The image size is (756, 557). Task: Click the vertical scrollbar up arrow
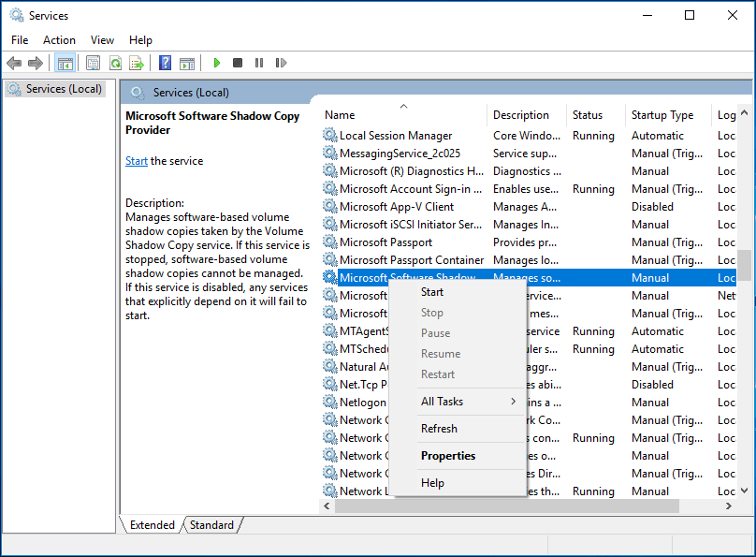coord(744,113)
